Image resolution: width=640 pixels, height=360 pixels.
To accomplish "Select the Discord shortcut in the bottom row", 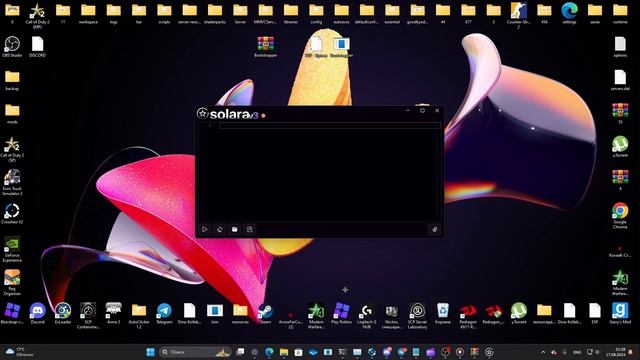I will (38, 313).
